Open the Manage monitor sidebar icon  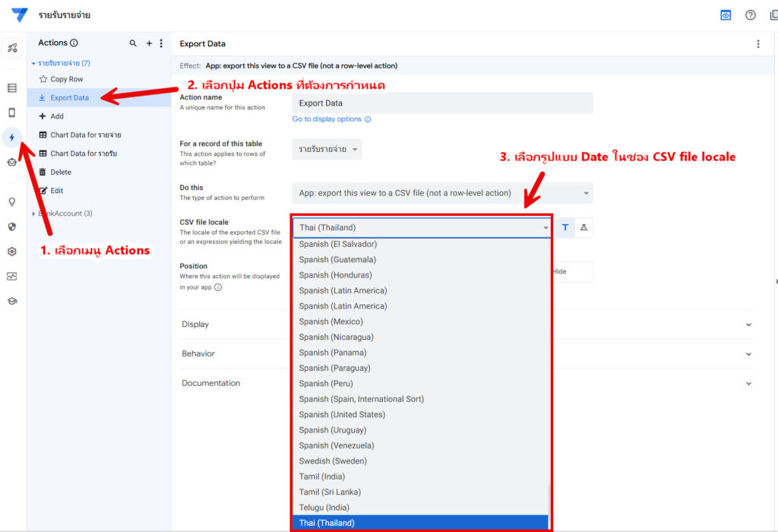(12, 276)
